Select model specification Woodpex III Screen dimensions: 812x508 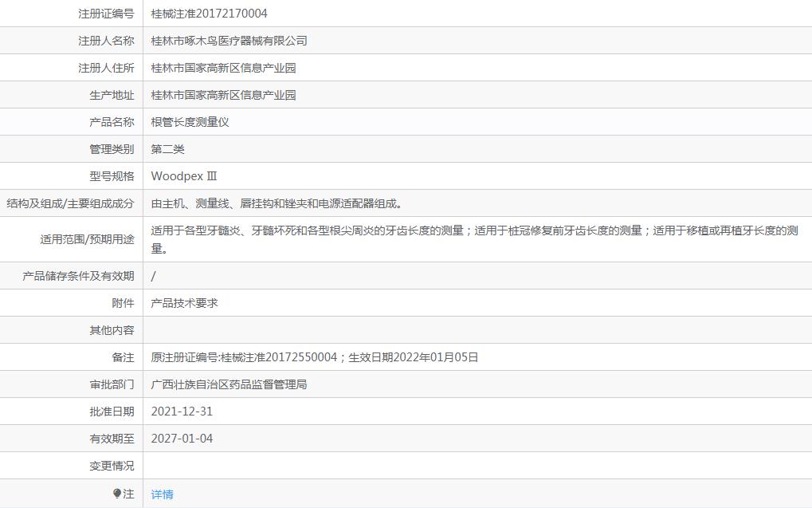coord(183,176)
